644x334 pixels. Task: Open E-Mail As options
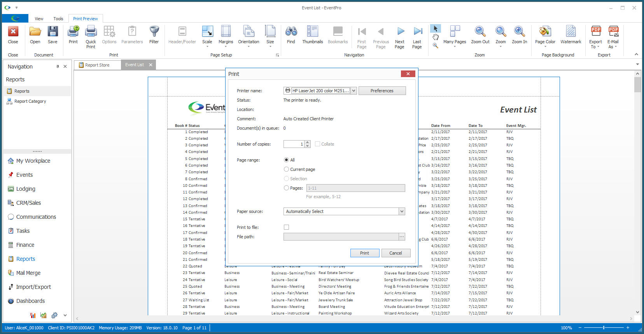613,32
